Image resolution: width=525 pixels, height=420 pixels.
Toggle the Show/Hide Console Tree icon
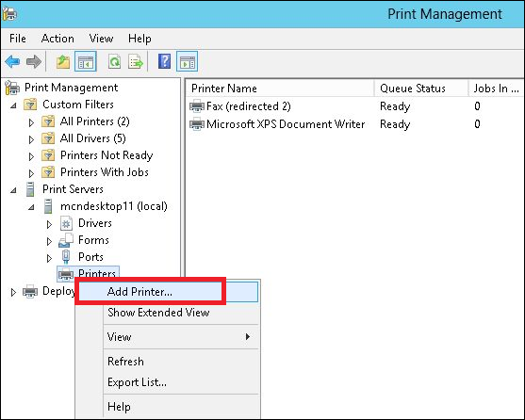[x=86, y=61]
